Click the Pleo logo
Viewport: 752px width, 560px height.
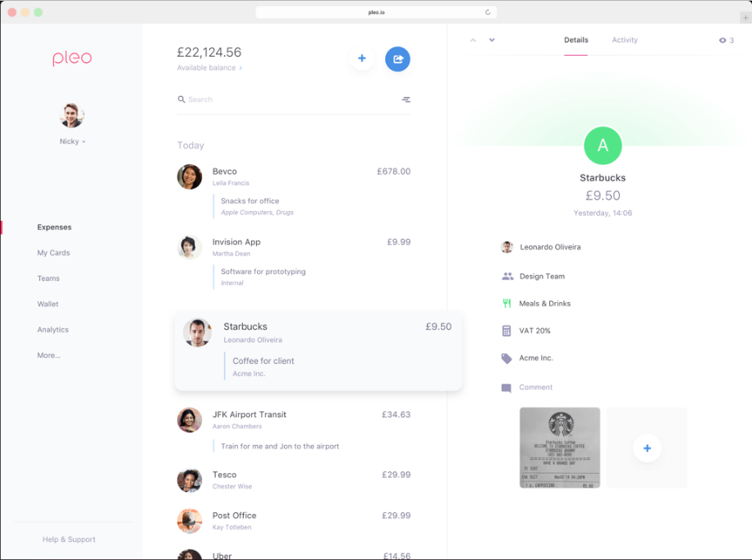(72, 58)
